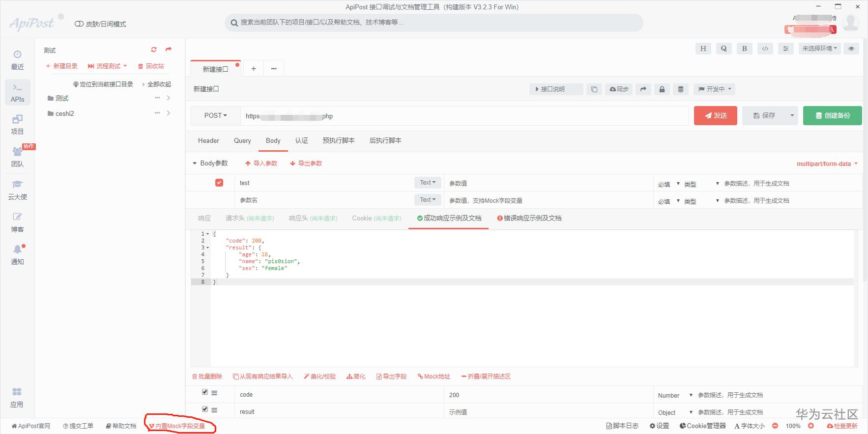
Task: Switch to the Header tab
Action: (208, 141)
